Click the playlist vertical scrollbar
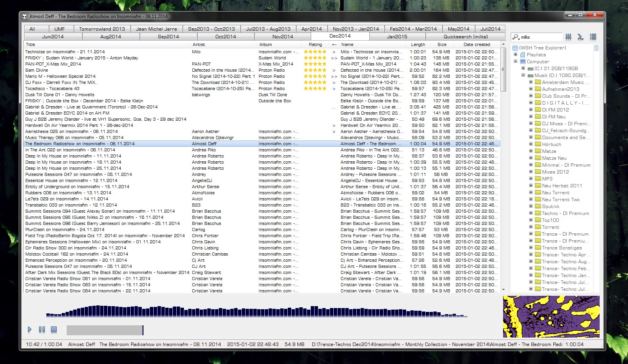The image size is (628, 364). pyautogui.click(x=503, y=167)
